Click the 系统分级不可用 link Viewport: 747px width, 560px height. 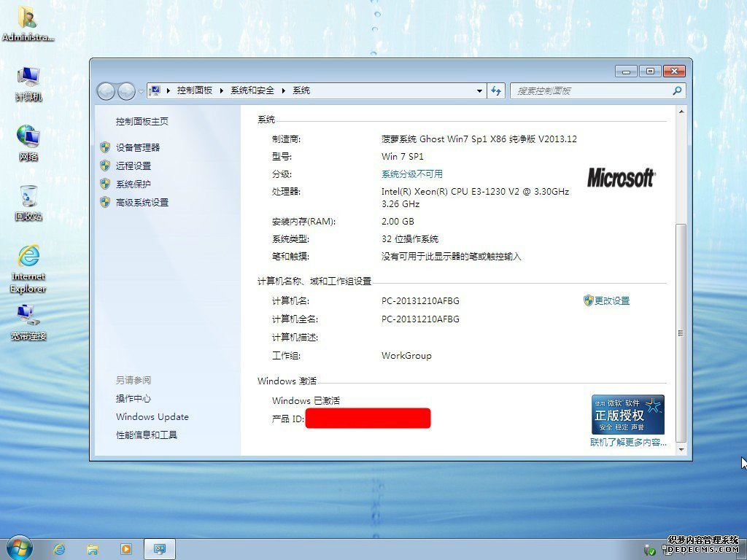tap(412, 174)
